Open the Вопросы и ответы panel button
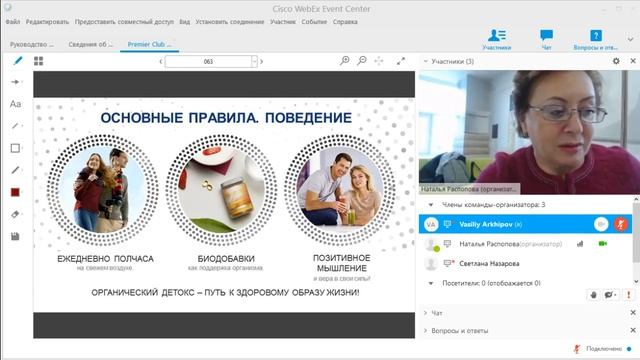Screen dimensions: 640x360 pos(596,40)
